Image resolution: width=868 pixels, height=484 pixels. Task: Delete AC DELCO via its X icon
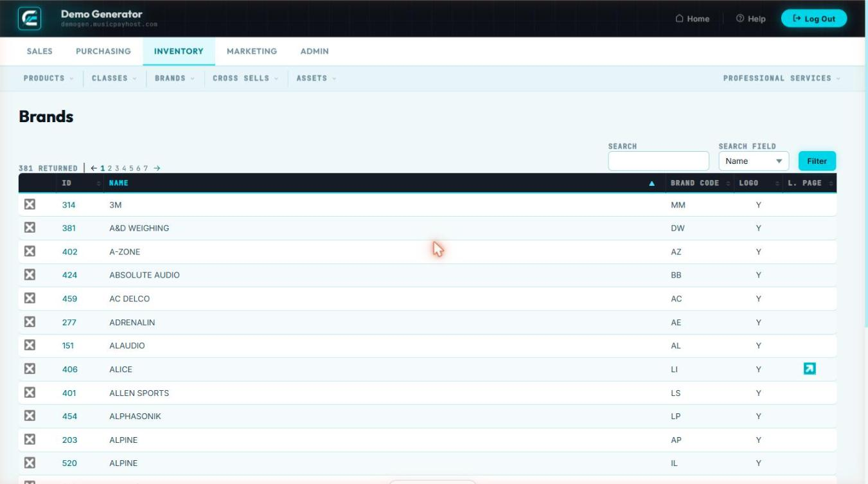click(29, 298)
